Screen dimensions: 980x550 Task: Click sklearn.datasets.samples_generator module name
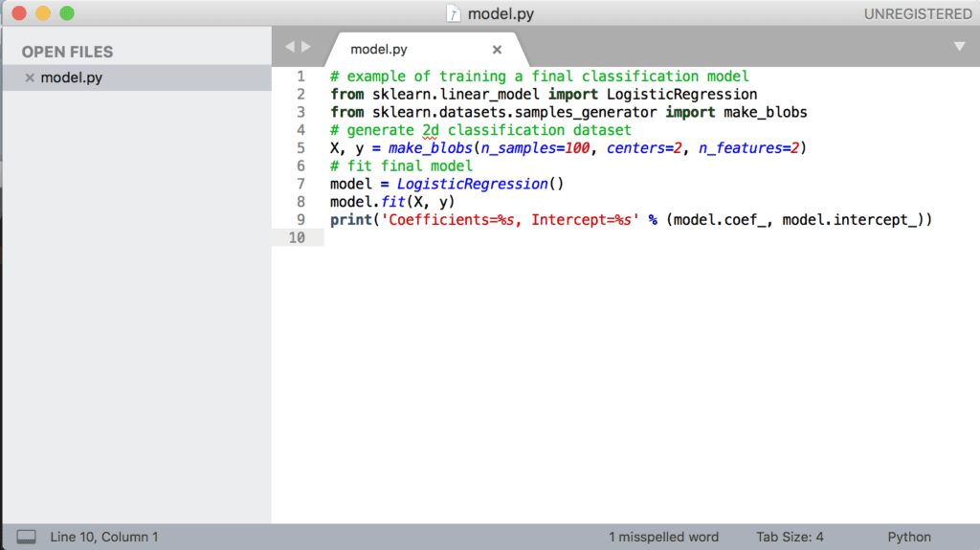514,113
